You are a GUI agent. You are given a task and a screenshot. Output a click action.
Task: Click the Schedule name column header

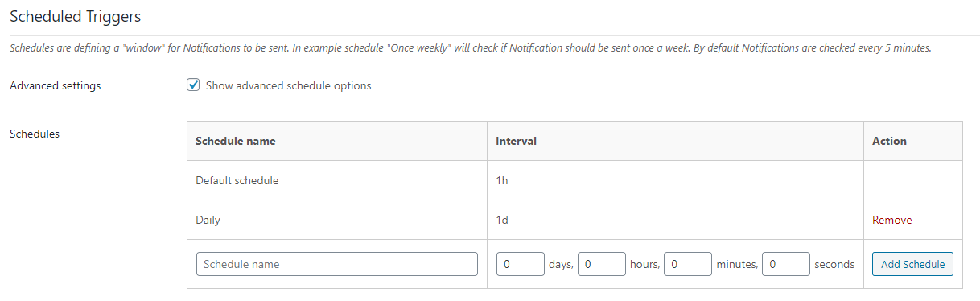click(236, 141)
